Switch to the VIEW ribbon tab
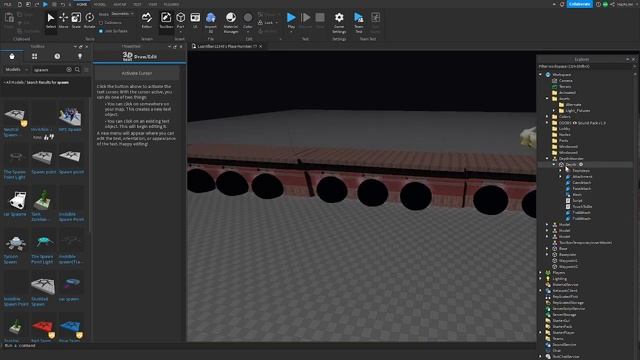Screen dimensions: 640x360 pyautogui.click(x=153, y=4)
